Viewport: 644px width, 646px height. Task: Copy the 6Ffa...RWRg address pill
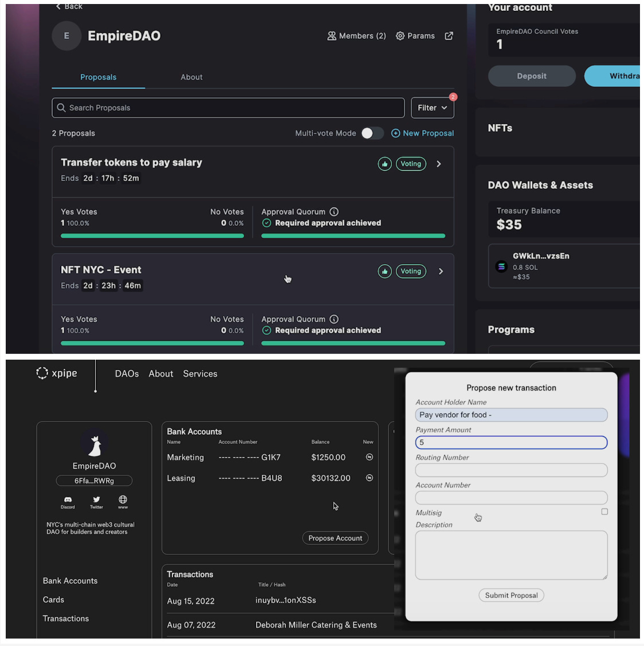[94, 480]
